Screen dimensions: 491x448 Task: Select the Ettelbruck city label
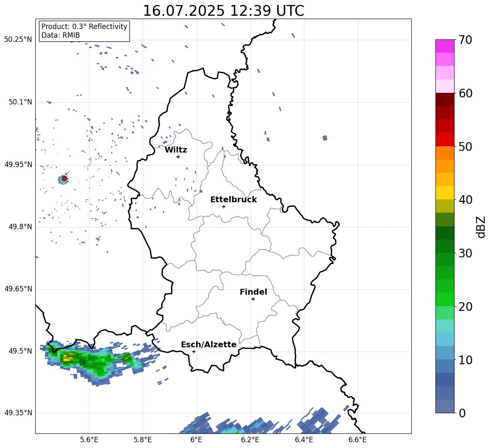233,200
